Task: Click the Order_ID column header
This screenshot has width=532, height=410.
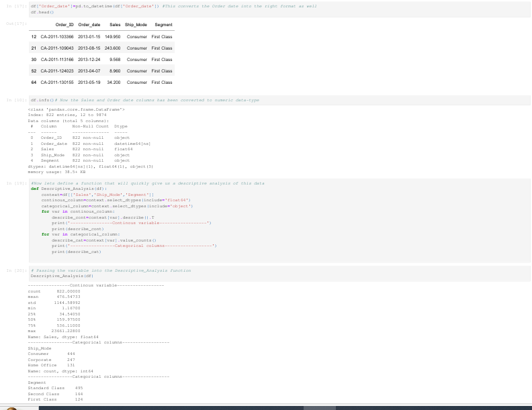Action: point(64,25)
